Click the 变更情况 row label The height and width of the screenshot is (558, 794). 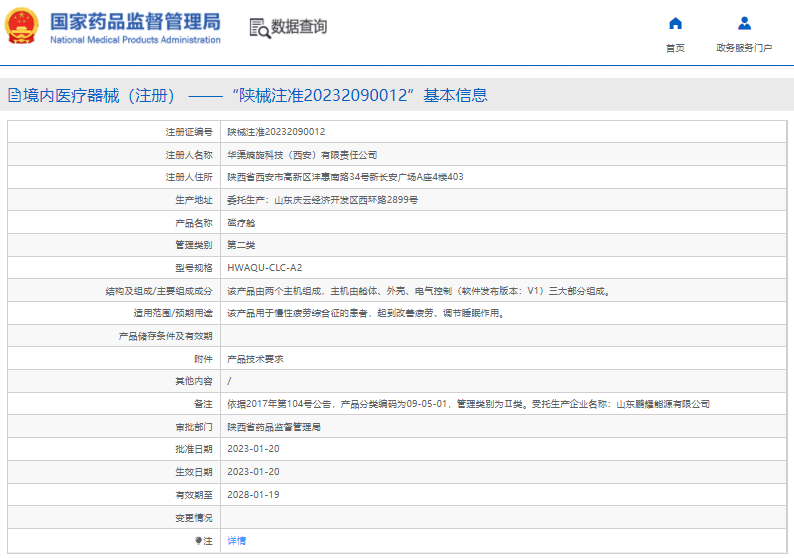(x=193, y=517)
